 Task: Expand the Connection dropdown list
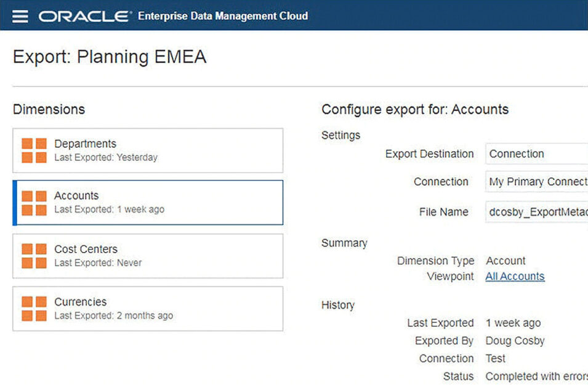(x=536, y=182)
